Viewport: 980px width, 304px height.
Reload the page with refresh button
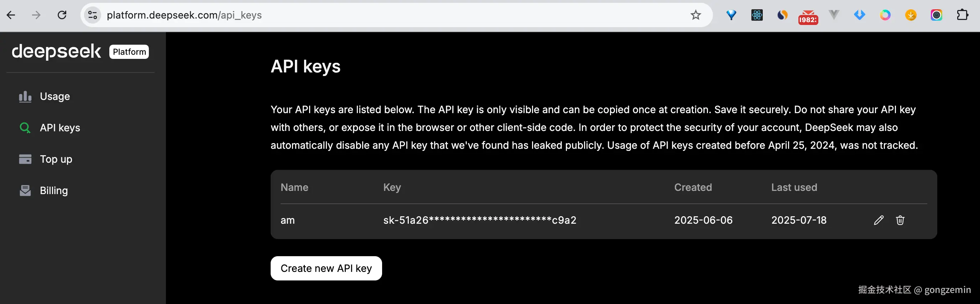[x=62, y=15]
